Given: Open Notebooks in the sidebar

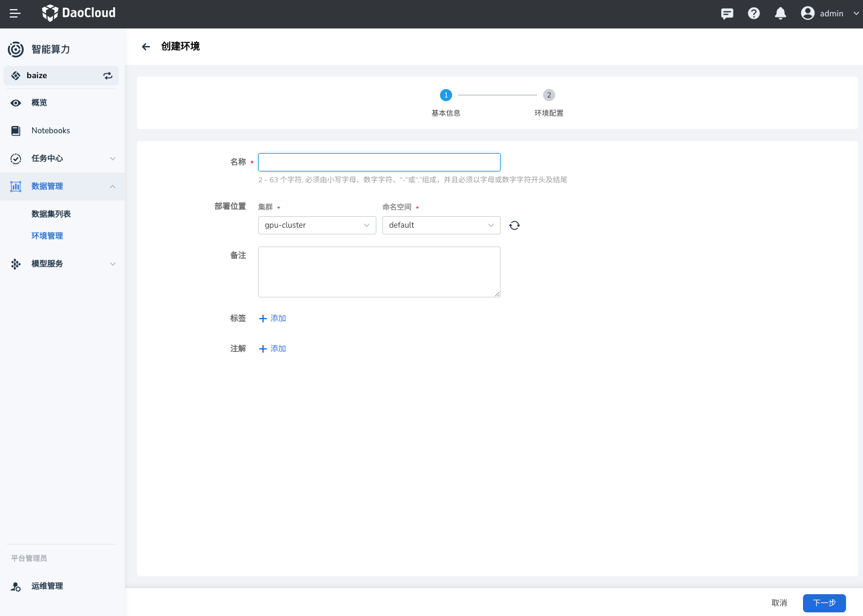Looking at the screenshot, I should pyautogui.click(x=51, y=131).
